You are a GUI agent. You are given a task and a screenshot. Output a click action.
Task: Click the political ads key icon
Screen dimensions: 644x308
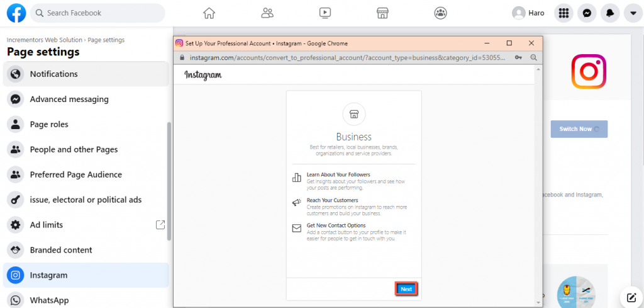16,200
